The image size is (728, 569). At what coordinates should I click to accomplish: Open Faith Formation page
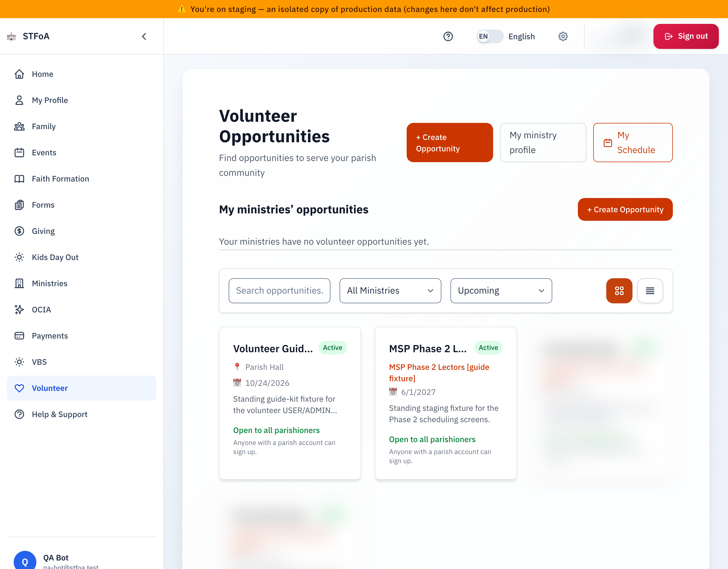81,179
